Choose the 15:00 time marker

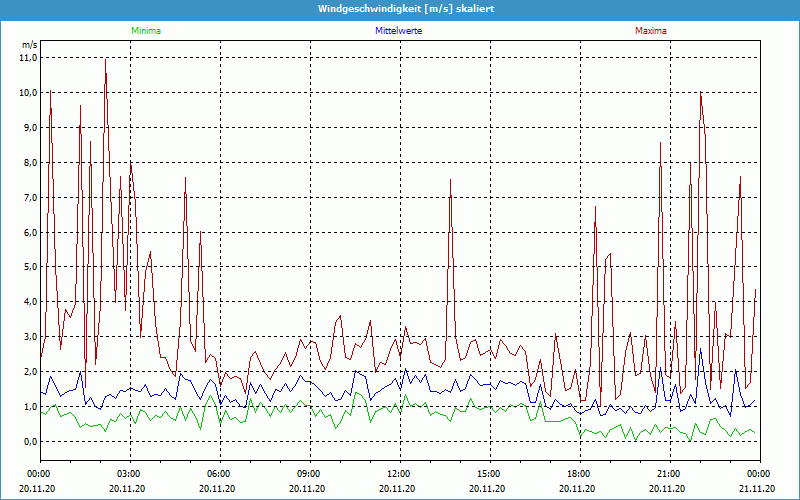coord(488,474)
